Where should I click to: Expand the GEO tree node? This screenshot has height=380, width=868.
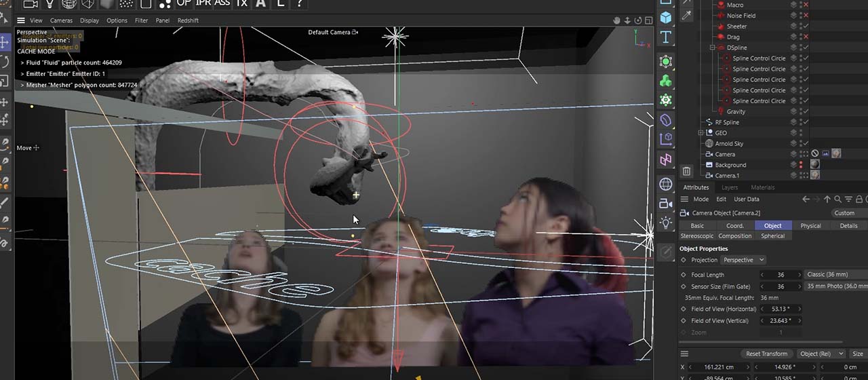pyautogui.click(x=702, y=133)
